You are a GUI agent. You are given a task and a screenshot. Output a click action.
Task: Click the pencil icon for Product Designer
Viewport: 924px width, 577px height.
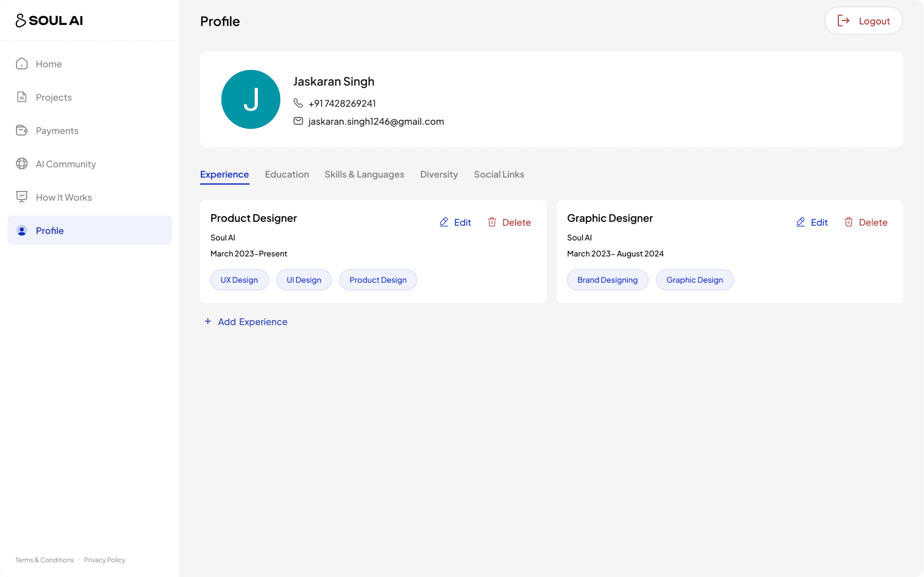(444, 222)
